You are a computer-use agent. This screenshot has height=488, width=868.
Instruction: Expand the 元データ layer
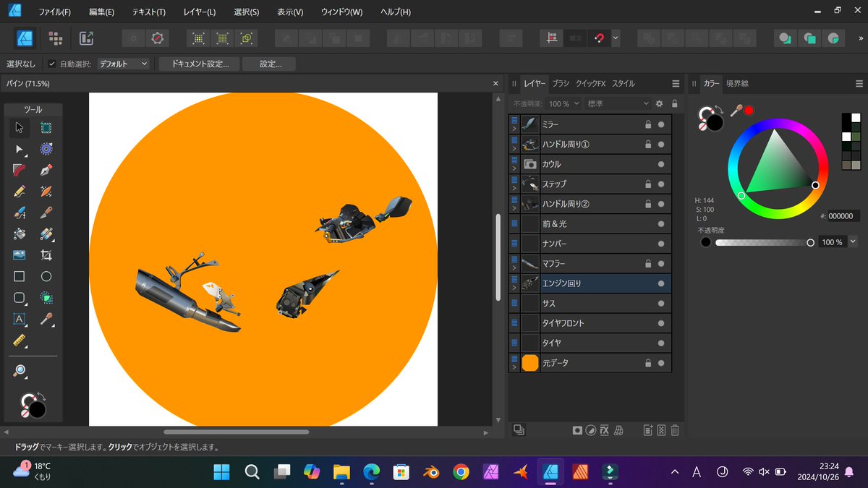[514, 367]
